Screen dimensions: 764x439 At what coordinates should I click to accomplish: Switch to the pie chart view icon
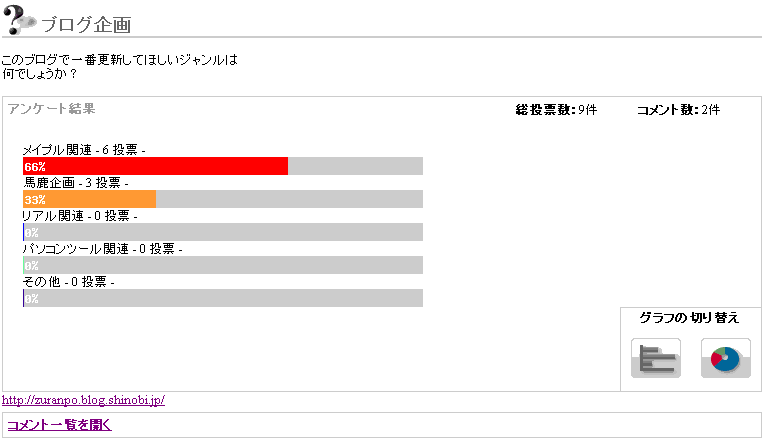click(725, 358)
